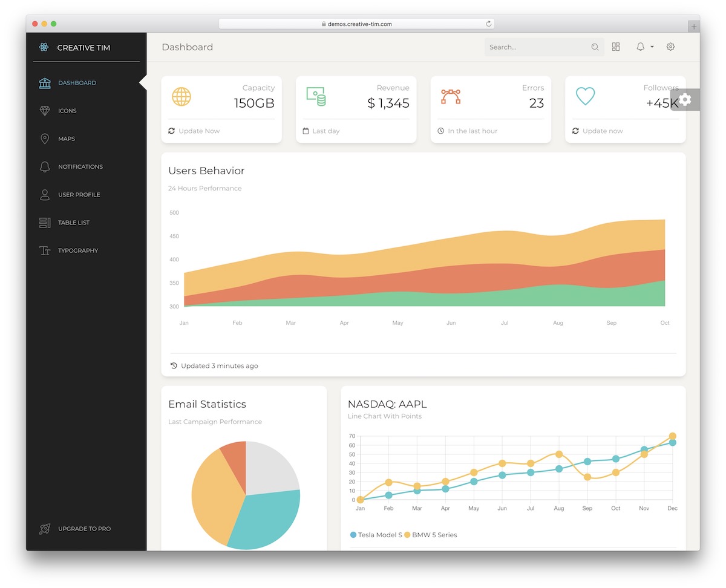This screenshot has width=726, height=588.
Task: Toggle Tesla Model S legend item
Action: pyautogui.click(x=376, y=535)
